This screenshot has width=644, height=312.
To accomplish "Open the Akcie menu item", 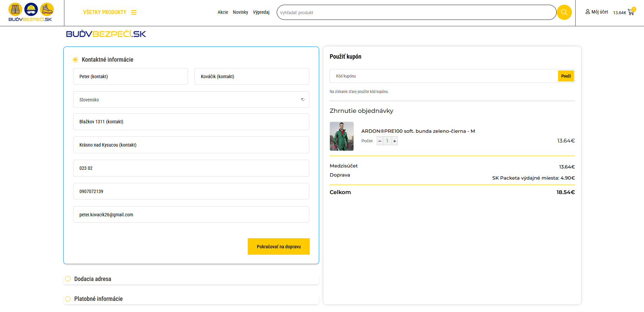I will (223, 12).
